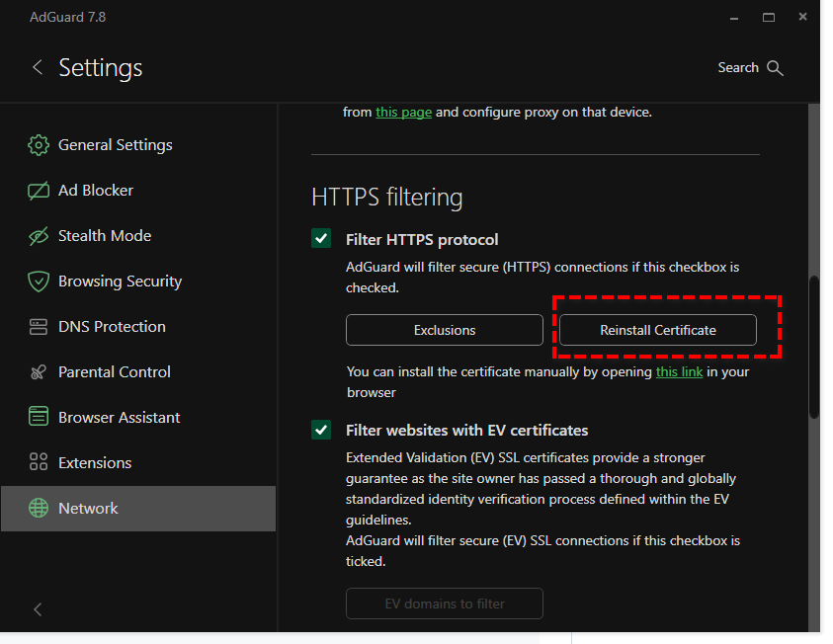Open DNS Protection section

pyautogui.click(x=138, y=327)
